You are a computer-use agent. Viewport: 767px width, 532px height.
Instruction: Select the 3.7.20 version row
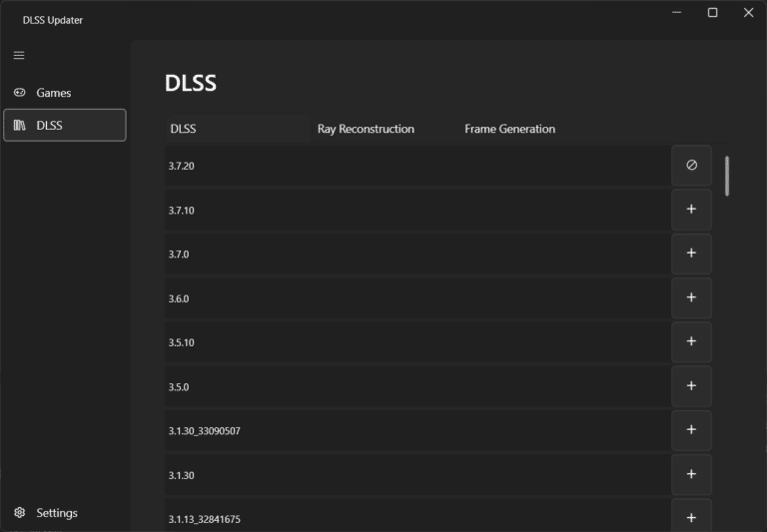tap(417, 166)
